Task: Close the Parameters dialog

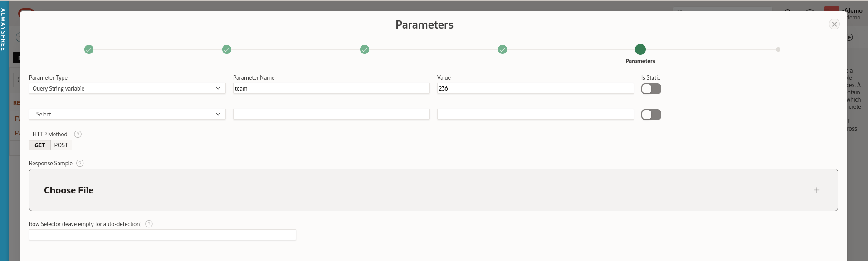Action: pos(834,24)
